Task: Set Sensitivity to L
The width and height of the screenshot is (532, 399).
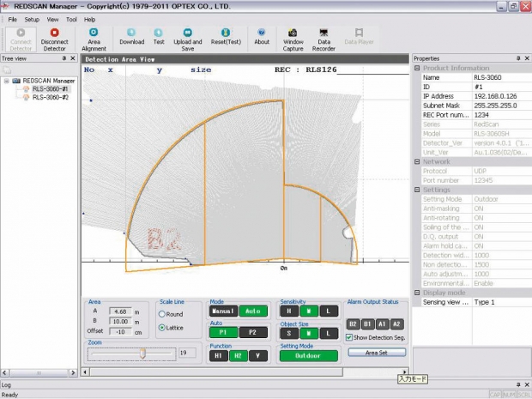Action: point(329,311)
